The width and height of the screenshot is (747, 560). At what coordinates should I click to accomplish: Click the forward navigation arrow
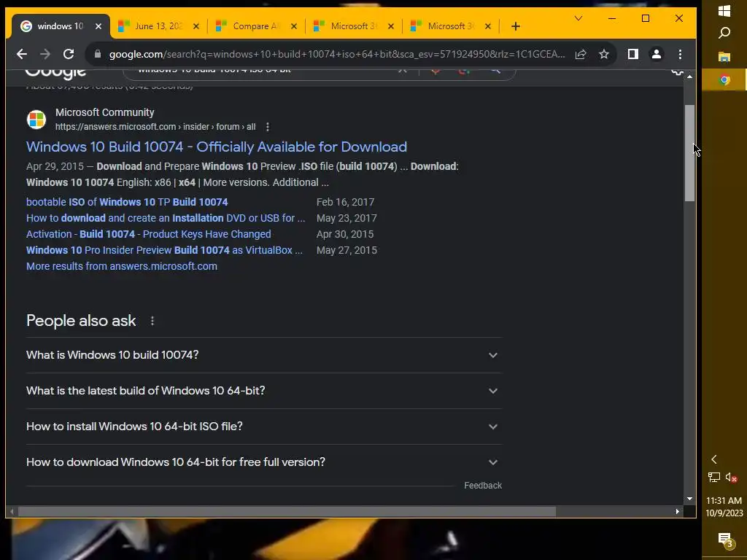(45, 54)
